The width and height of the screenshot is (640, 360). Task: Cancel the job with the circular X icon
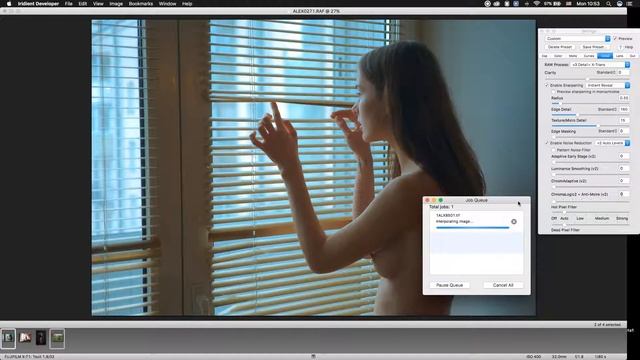(514, 222)
